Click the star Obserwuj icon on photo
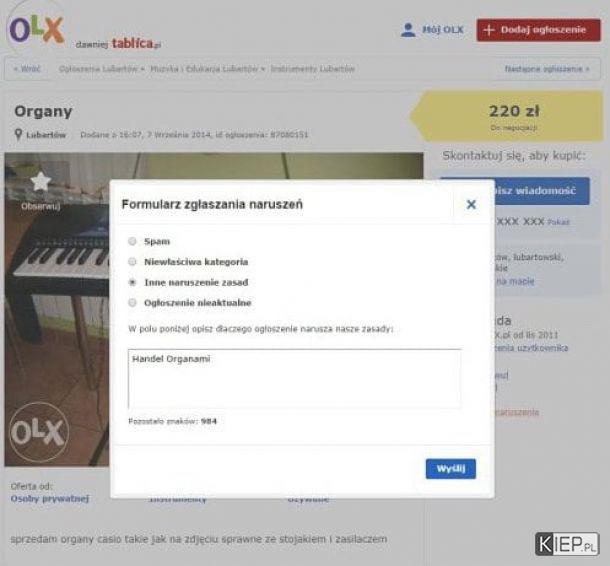Image resolution: width=610 pixels, height=566 pixels. [40, 182]
